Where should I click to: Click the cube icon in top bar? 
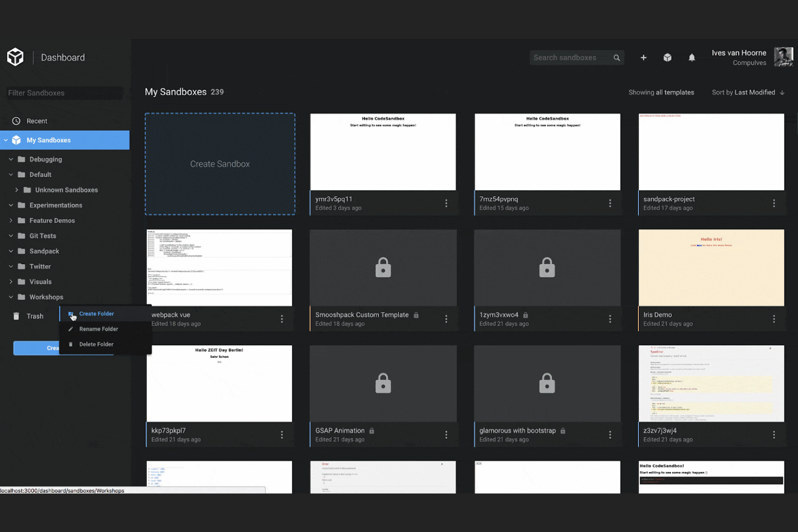(668, 58)
